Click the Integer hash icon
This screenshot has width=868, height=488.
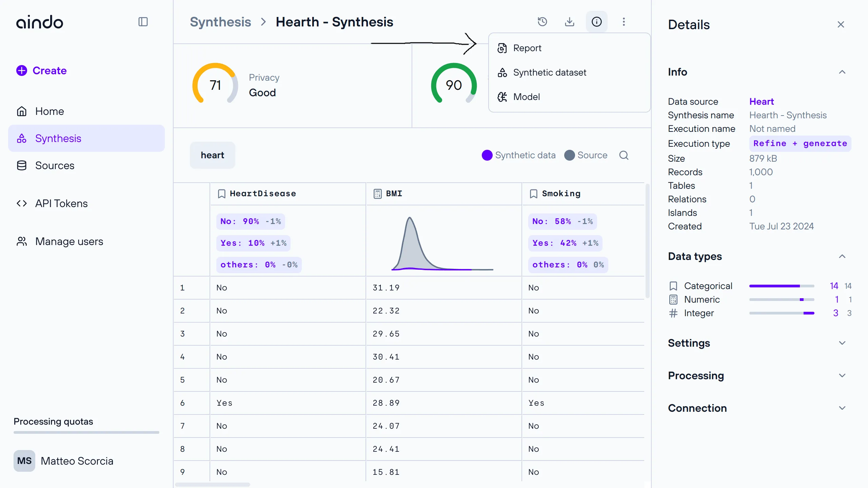pos(673,313)
